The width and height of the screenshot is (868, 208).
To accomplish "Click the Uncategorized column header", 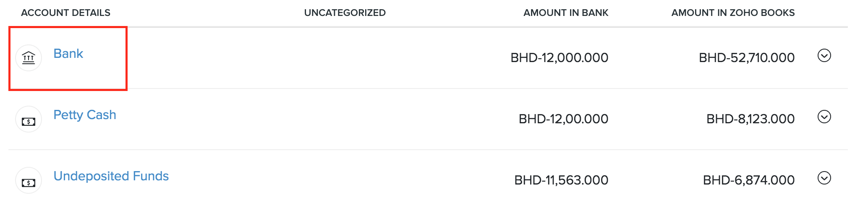I will click(x=345, y=13).
